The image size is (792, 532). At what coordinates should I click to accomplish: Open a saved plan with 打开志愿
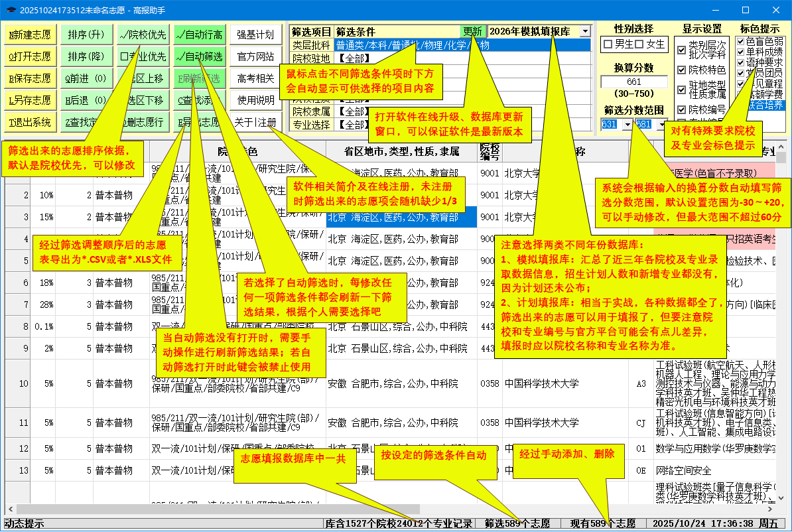[30, 56]
